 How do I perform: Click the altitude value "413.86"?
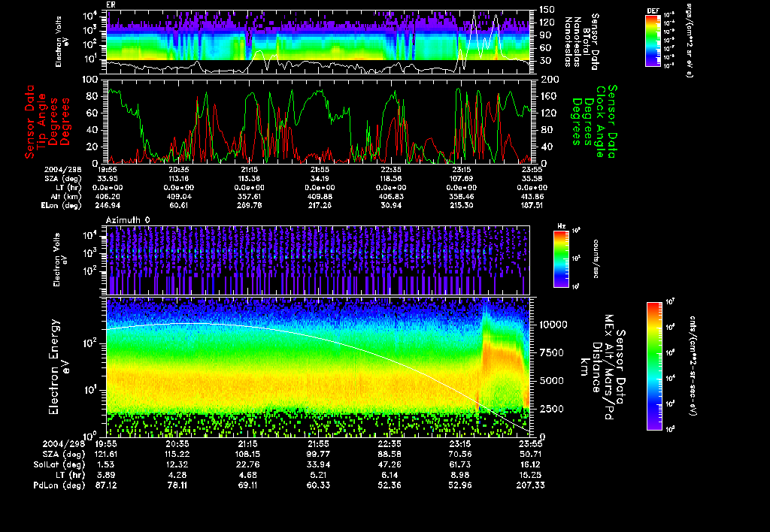click(532, 196)
